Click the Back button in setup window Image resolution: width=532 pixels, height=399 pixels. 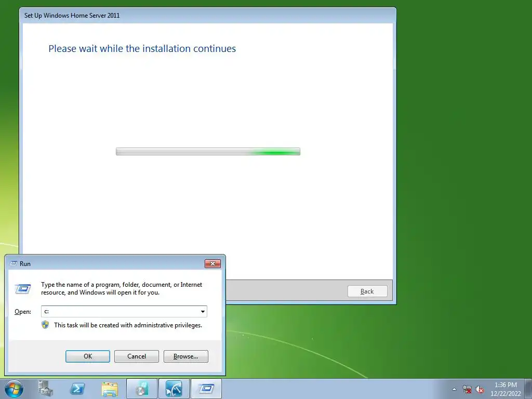[367, 291]
